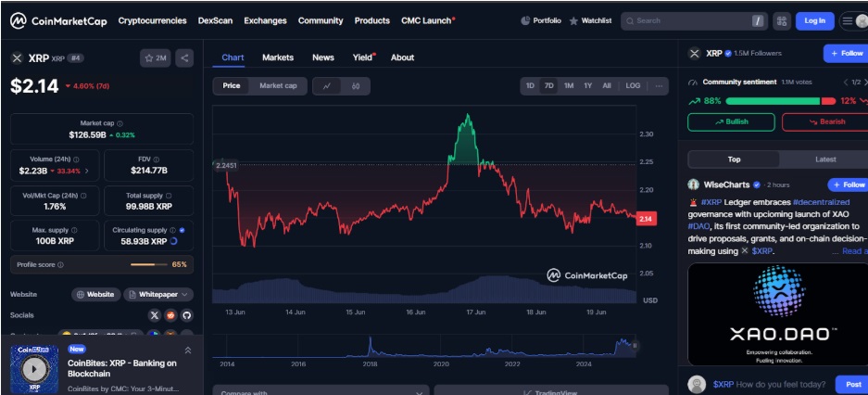Click the Log In button
This screenshot has width=868, height=395.
(x=814, y=20)
